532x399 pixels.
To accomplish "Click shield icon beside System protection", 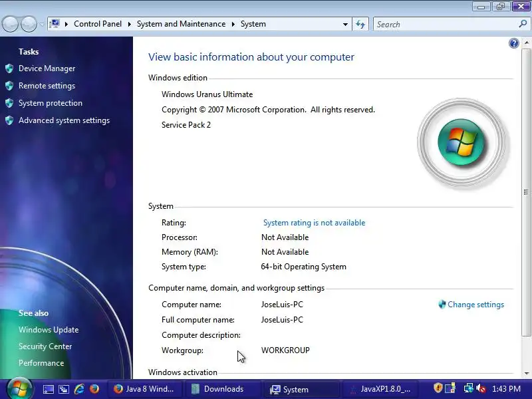I will tap(9, 103).
